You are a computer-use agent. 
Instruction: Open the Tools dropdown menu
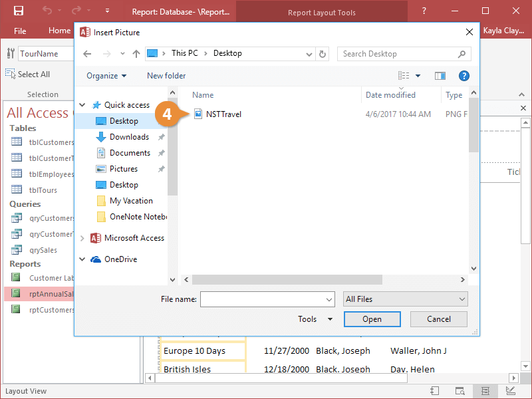pos(315,319)
